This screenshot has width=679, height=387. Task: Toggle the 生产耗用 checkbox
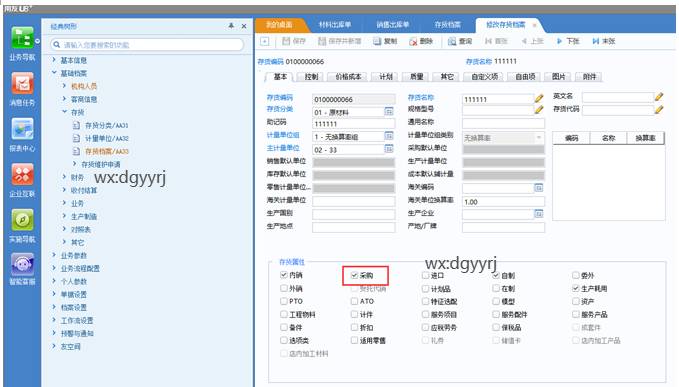coord(576,288)
